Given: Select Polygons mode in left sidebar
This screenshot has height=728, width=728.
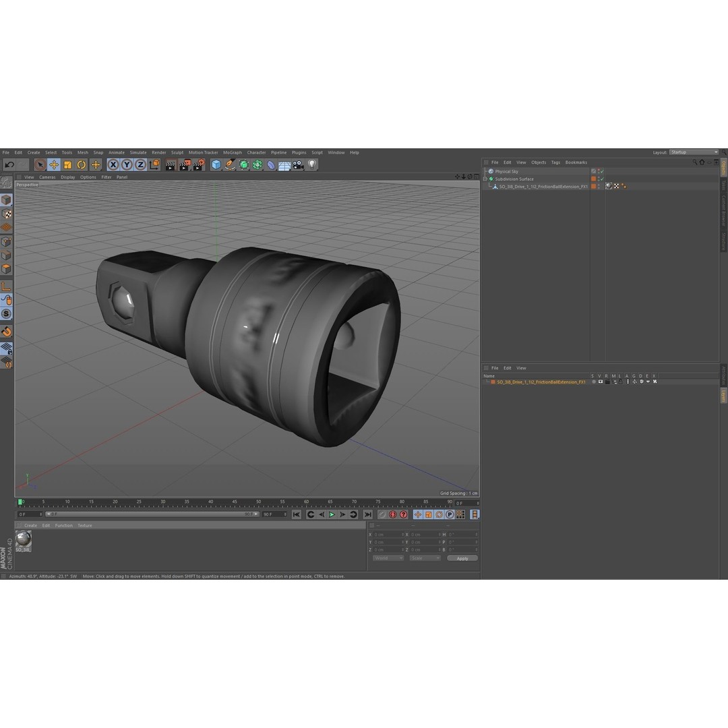Looking at the screenshot, I should pyautogui.click(x=7, y=269).
